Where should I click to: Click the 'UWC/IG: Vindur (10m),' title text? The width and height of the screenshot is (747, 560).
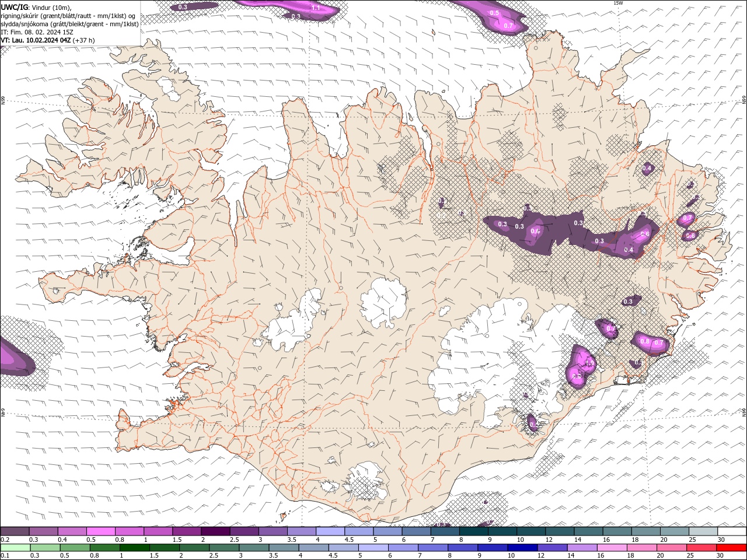(36, 7)
